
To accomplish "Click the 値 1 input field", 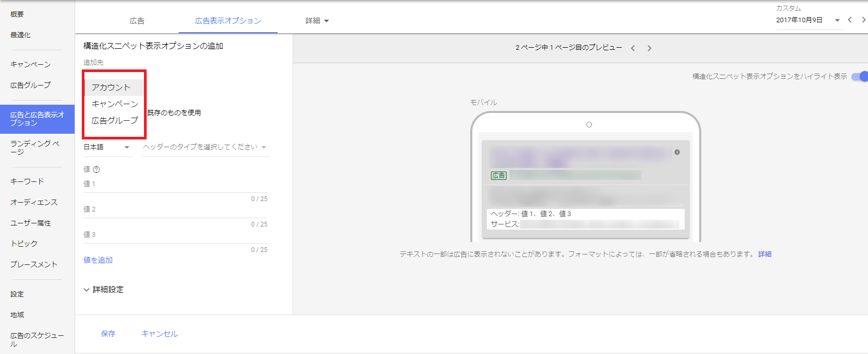I will click(x=176, y=185).
